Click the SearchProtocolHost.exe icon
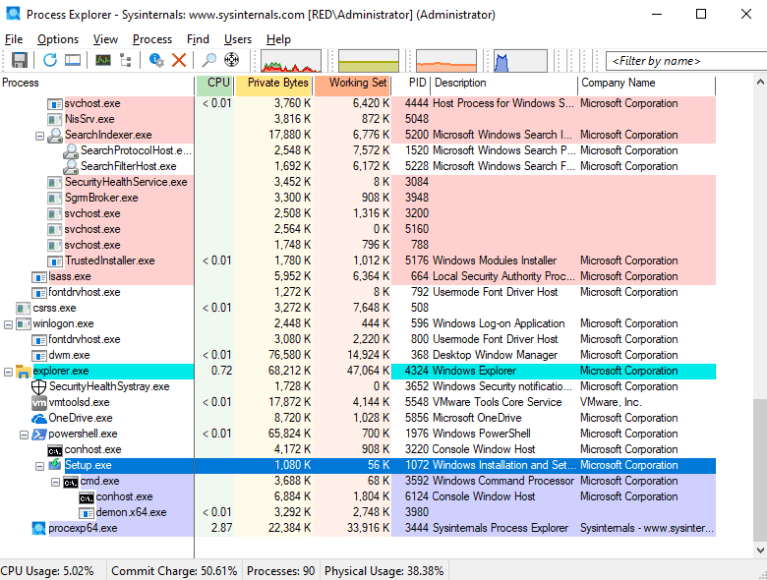 pyautogui.click(x=70, y=151)
